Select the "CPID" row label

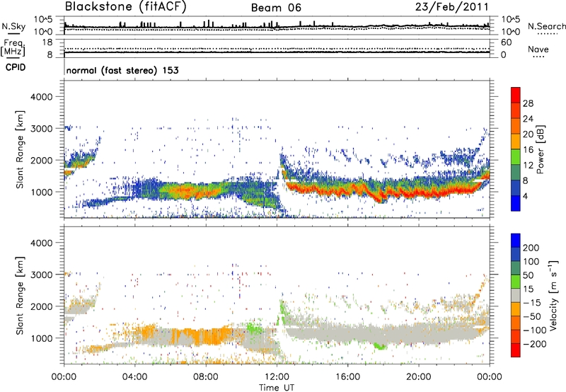coord(16,67)
